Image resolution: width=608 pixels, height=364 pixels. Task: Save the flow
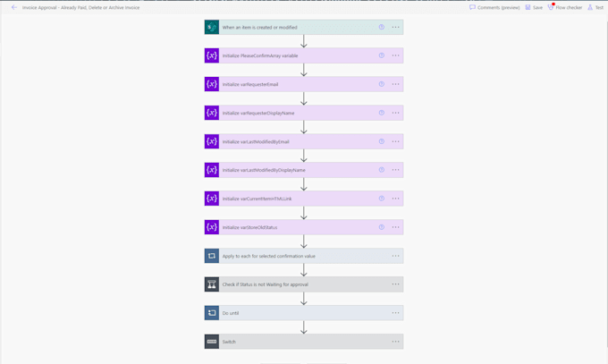pos(534,7)
